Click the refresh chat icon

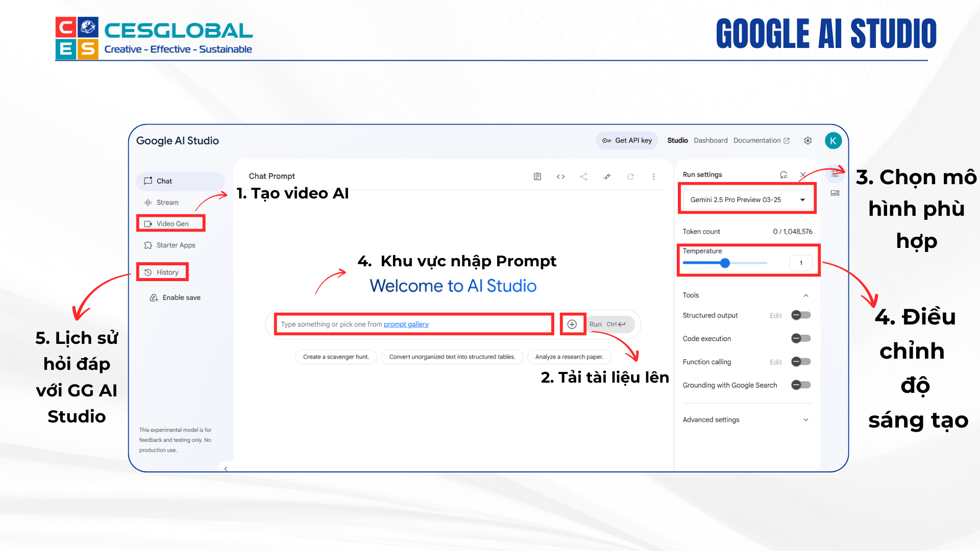pos(630,177)
